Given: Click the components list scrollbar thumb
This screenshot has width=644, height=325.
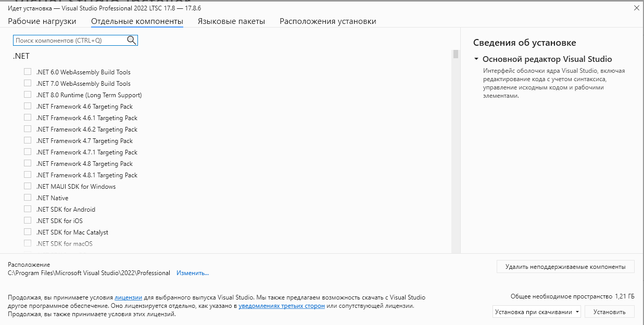Looking at the screenshot, I should tap(456, 54).
